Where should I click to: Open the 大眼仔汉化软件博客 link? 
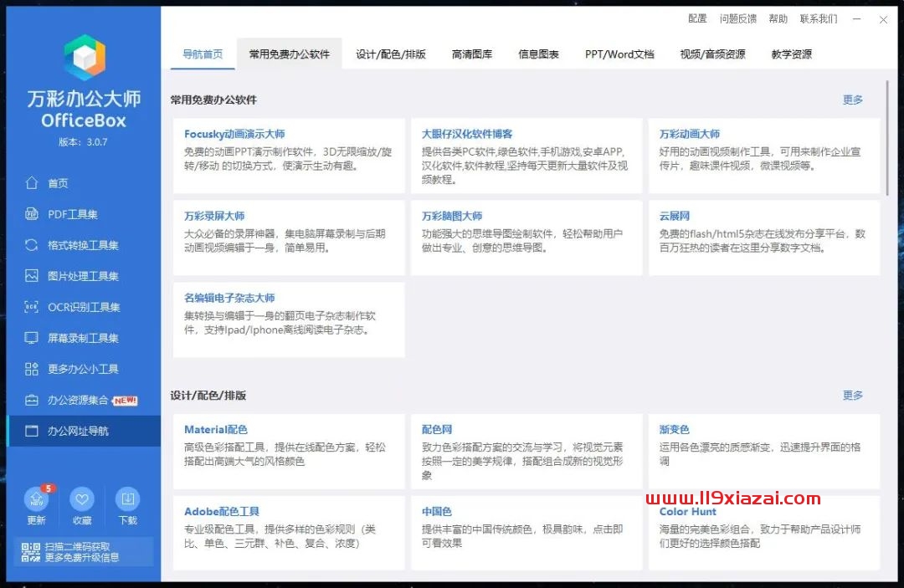[467, 134]
